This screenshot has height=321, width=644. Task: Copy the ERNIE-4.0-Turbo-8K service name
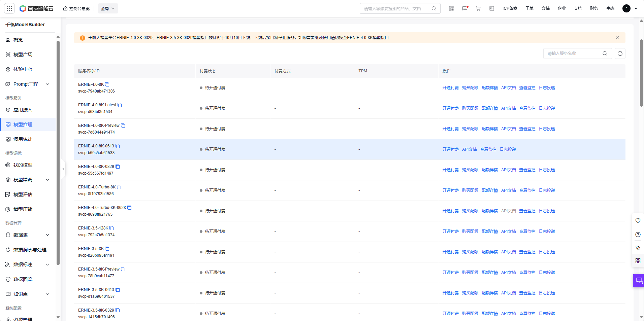tap(119, 187)
